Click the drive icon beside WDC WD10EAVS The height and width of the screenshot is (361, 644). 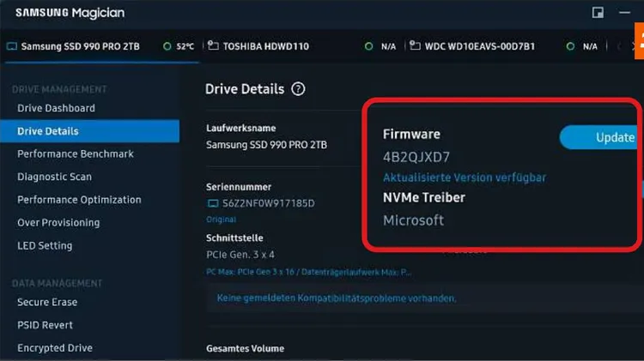point(415,46)
